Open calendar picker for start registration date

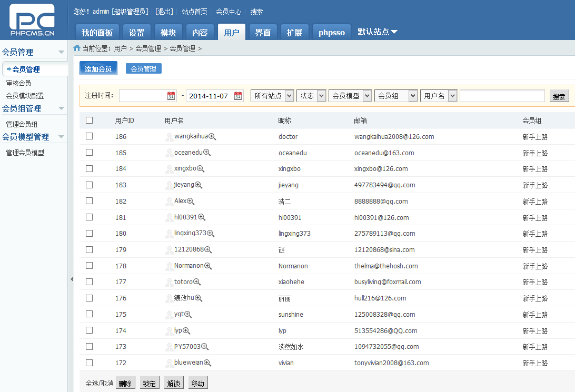tap(171, 96)
